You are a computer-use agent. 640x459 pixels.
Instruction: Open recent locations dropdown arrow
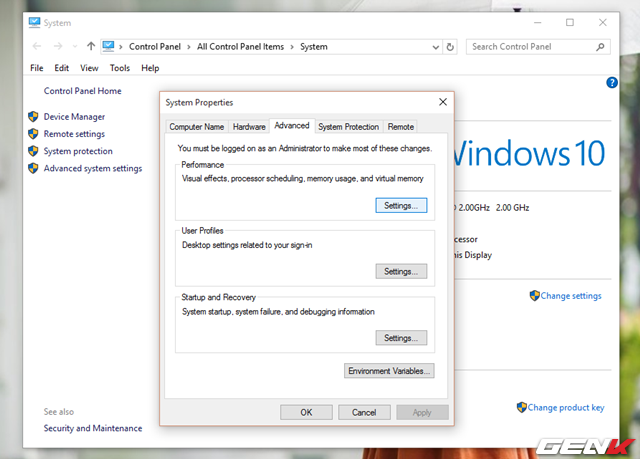[x=75, y=47]
